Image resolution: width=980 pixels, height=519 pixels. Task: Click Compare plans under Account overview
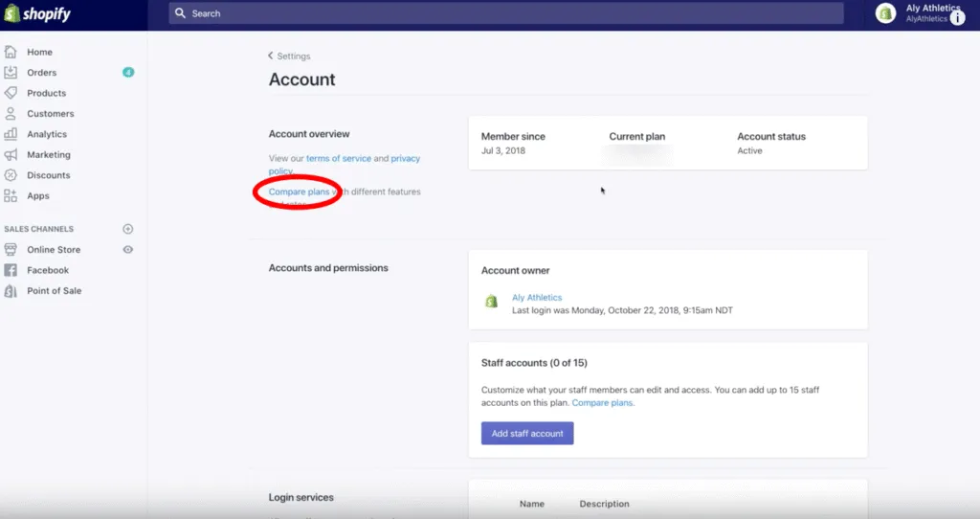click(299, 192)
